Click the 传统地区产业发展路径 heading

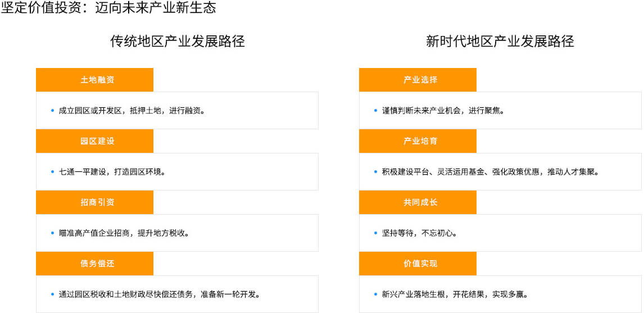(x=178, y=42)
